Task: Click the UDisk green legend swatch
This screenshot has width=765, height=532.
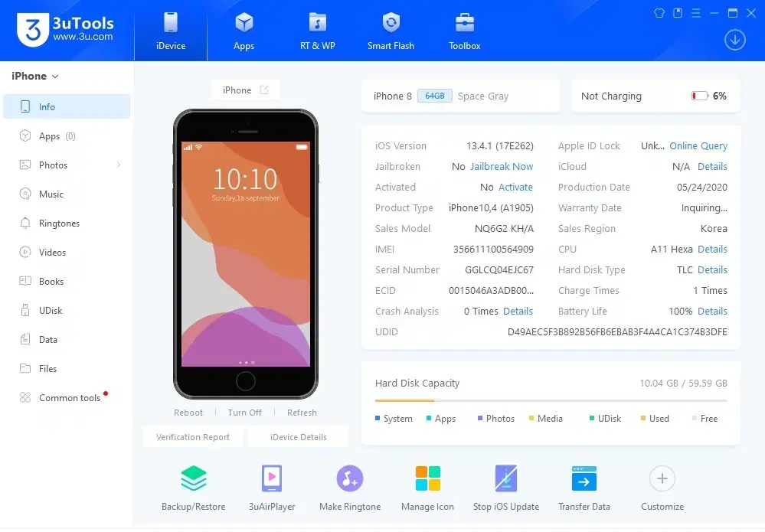Action: point(592,419)
